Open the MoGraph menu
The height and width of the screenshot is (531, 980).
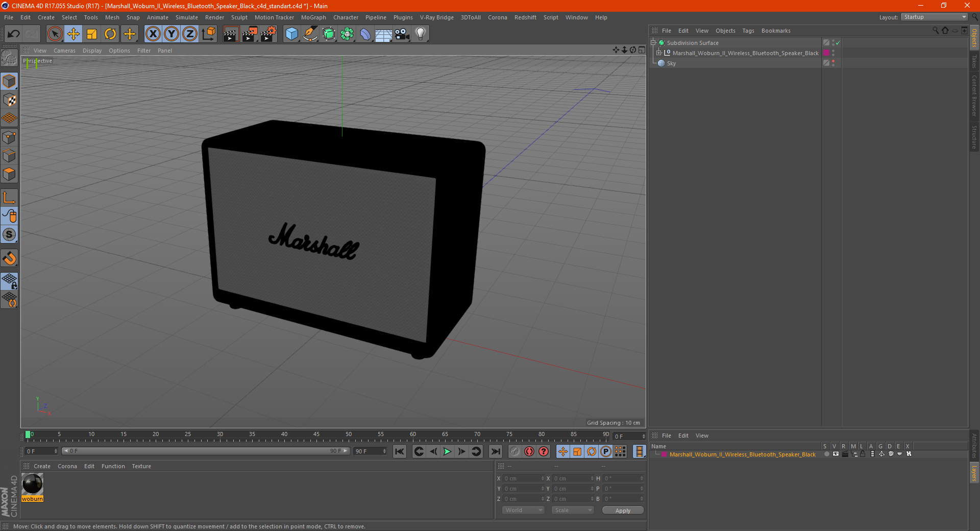pyautogui.click(x=313, y=17)
